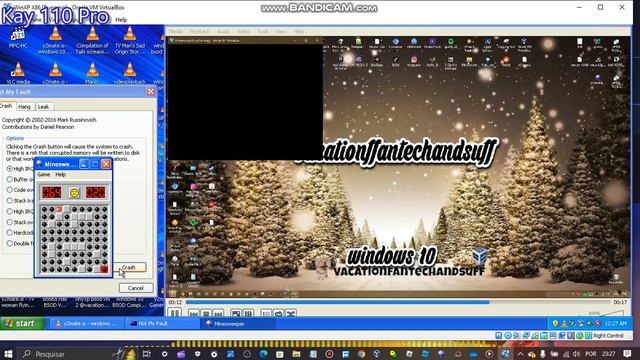Minimize the Minesweeper window
The height and width of the screenshot is (360, 640).
pos(84,164)
